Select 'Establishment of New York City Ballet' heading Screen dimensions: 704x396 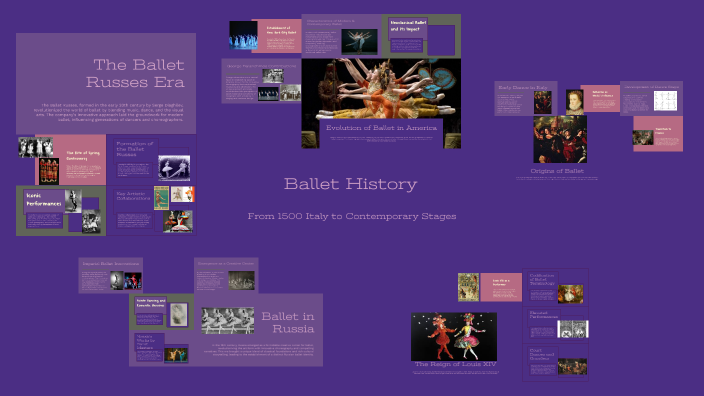pos(282,30)
